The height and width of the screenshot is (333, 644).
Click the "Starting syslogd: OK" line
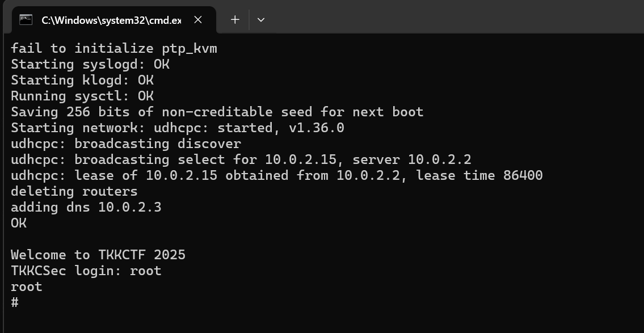click(90, 65)
